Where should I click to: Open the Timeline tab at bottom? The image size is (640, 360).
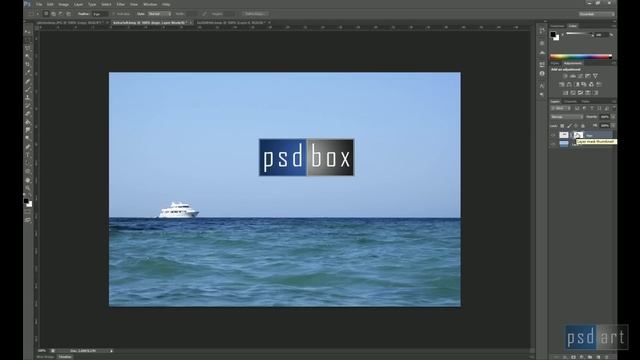click(64, 357)
